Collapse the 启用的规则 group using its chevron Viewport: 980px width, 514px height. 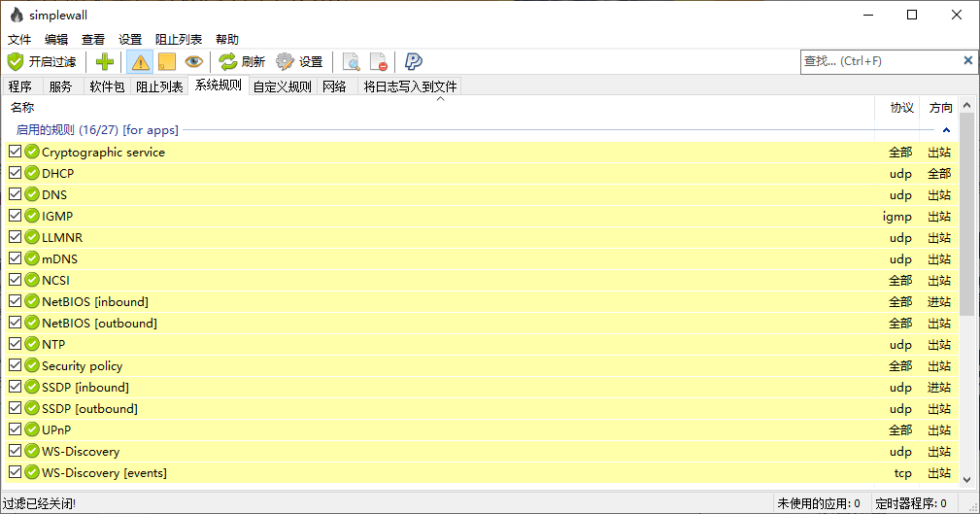[946, 130]
